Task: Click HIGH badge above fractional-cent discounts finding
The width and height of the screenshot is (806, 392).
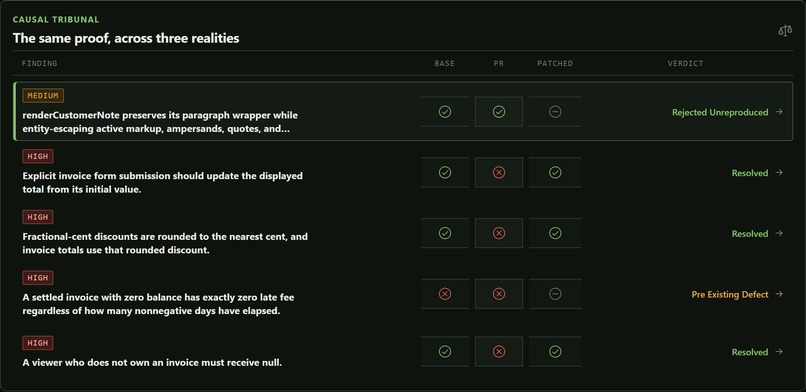Action: 38,217
